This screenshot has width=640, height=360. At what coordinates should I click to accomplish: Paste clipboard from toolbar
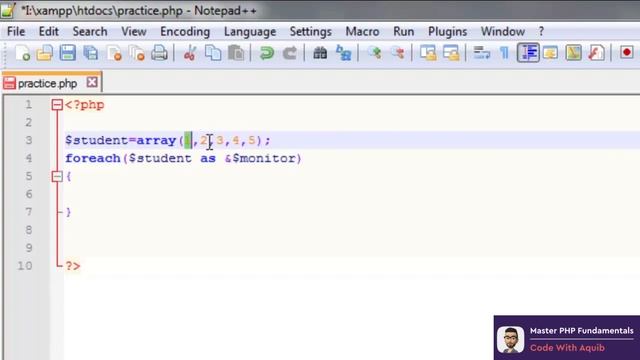point(236,53)
